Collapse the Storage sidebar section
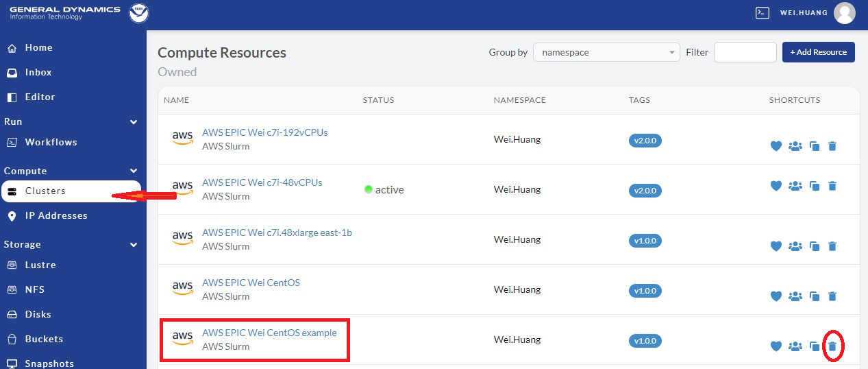868x369 pixels. point(134,244)
